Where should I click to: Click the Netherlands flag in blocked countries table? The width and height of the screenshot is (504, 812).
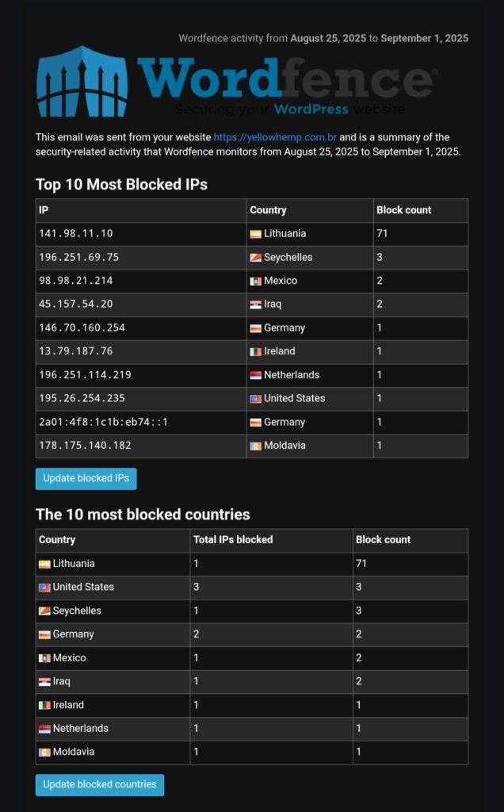tap(44, 729)
